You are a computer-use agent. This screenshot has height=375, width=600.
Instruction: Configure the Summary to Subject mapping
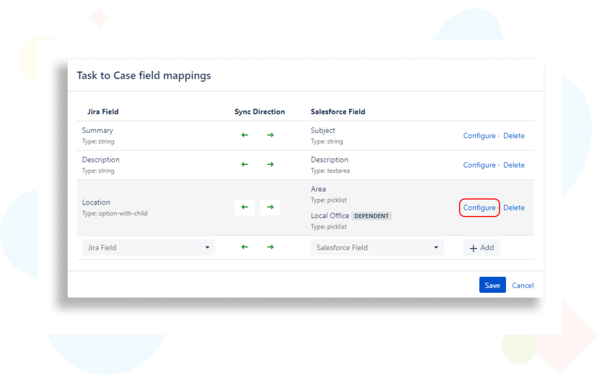click(479, 136)
